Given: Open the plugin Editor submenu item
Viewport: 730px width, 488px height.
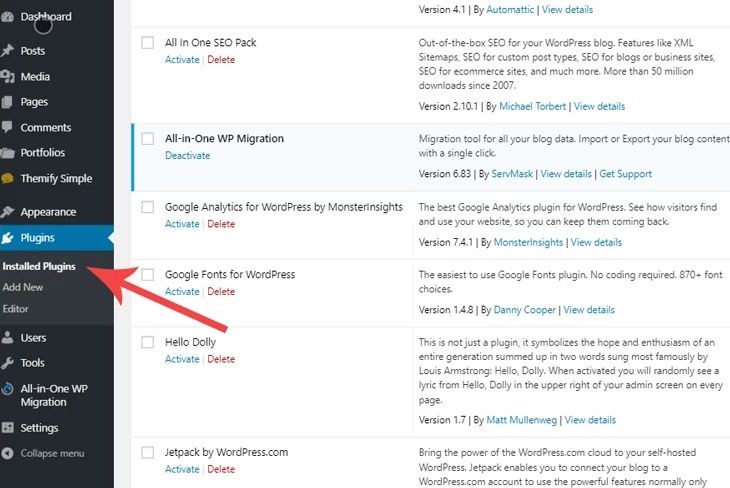Looking at the screenshot, I should click(15, 309).
